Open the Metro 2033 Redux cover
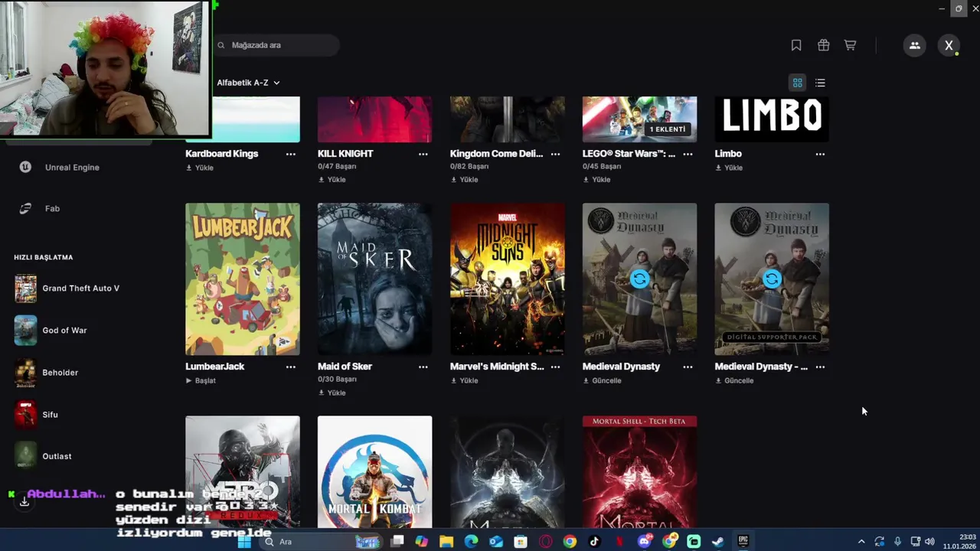 pos(243,471)
